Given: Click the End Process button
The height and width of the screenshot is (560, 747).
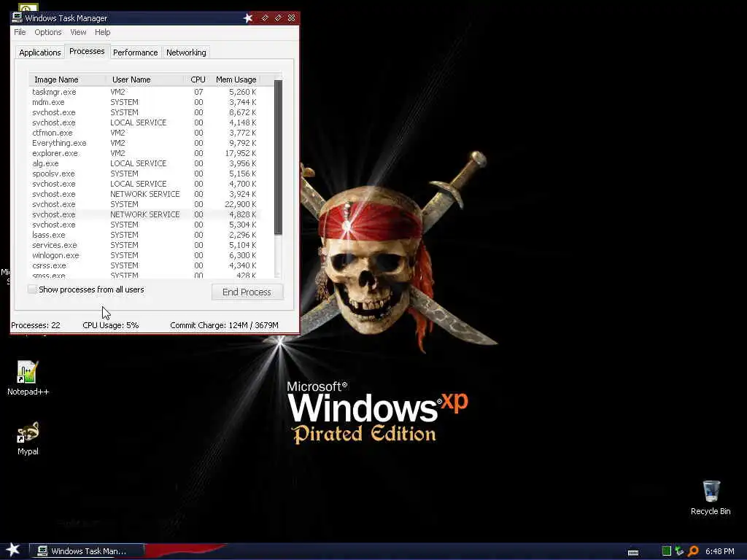Looking at the screenshot, I should coord(247,292).
